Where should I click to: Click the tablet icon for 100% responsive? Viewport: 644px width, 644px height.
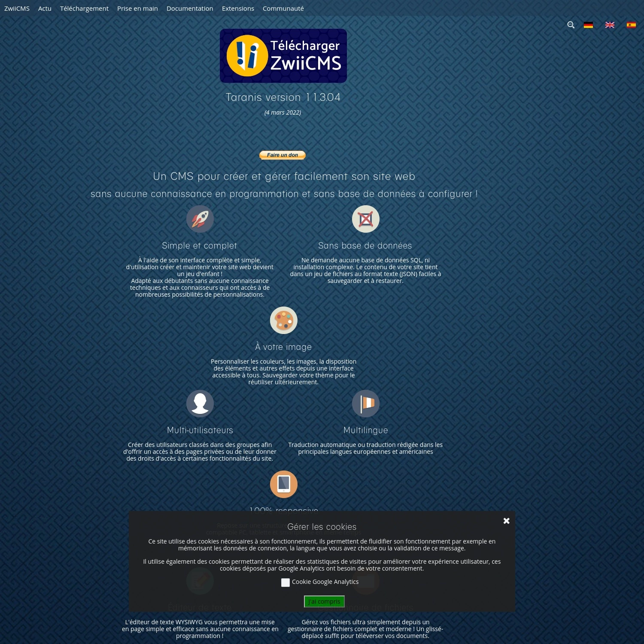point(284,484)
